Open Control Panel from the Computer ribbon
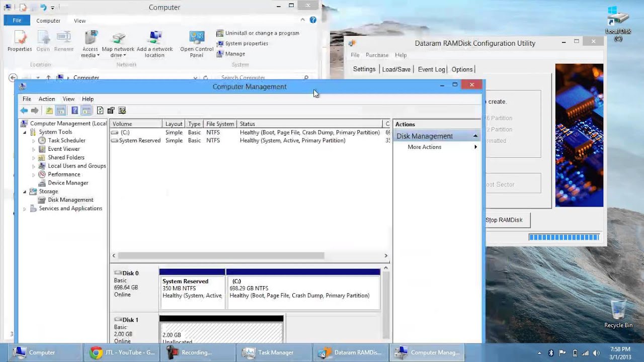Screen dimensions: 644x362 coord(197,44)
